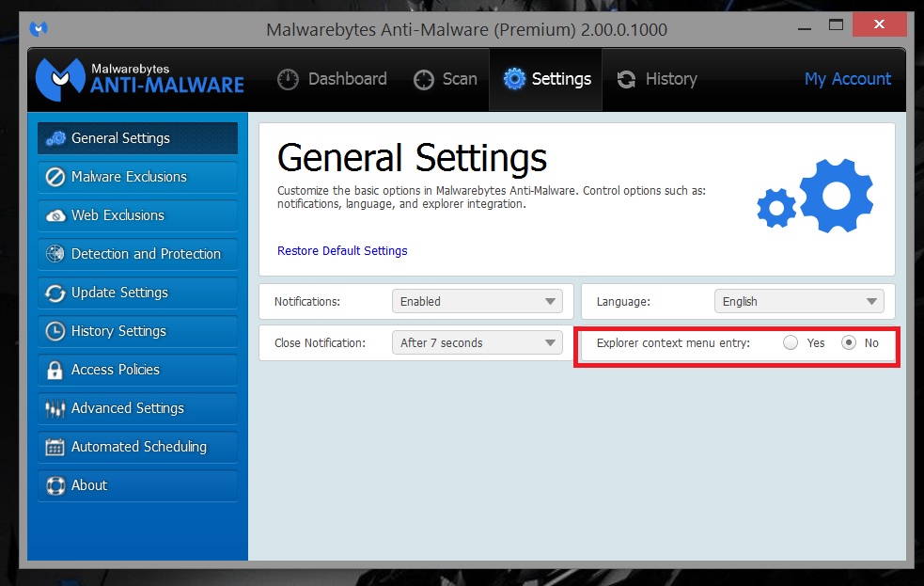Click the Malwarebytes icon in title bar

coord(39,28)
